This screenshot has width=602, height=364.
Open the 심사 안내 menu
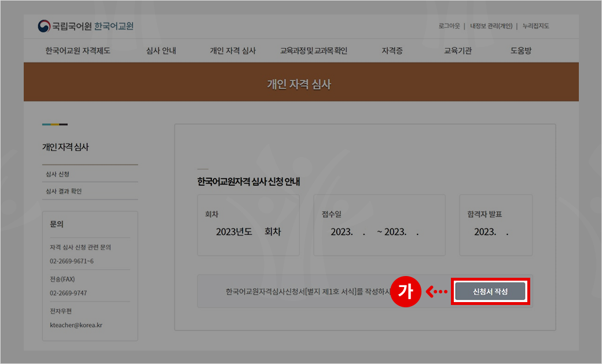tap(161, 51)
